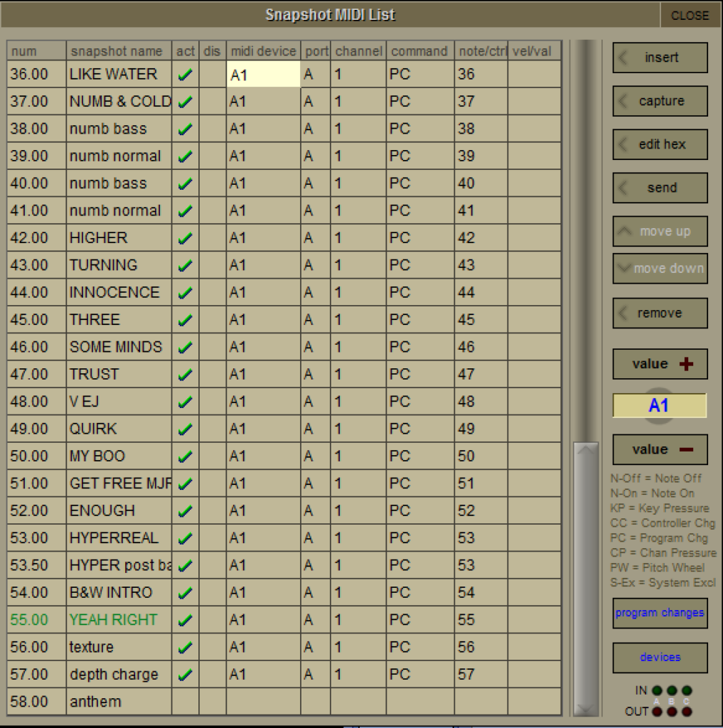Select the highlighted A1 midi device cell
Screen dimensions: 723x728
(x=263, y=74)
